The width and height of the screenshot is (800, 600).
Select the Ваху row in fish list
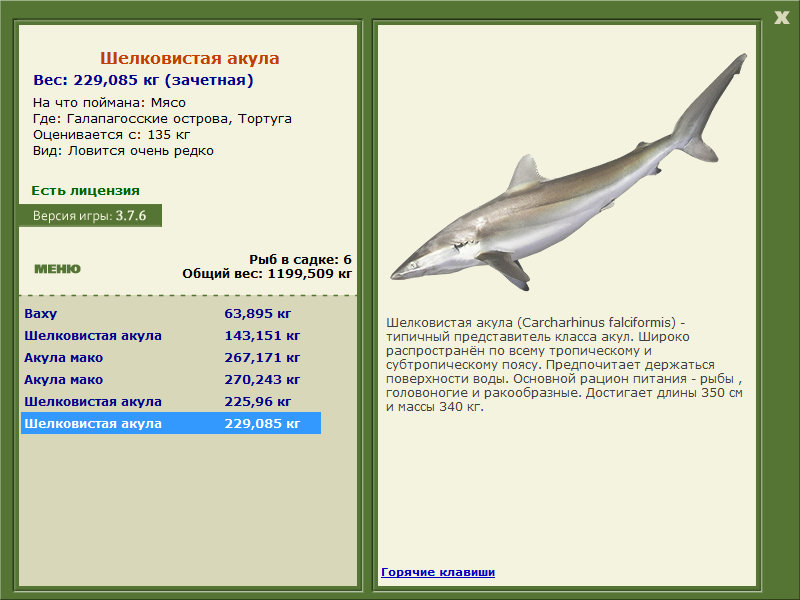[x=171, y=313]
